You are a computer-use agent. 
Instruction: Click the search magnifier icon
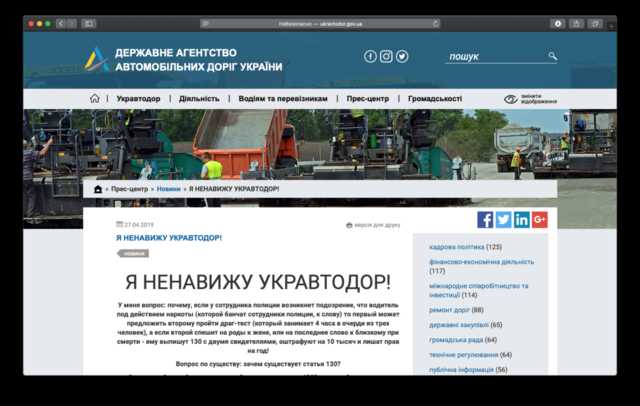pyautogui.click(x=552, y=57)
